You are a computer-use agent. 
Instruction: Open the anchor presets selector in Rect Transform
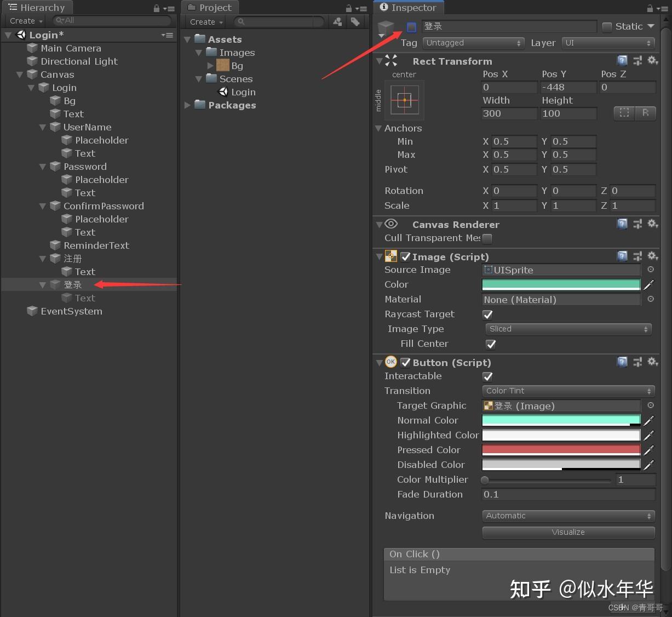[x=404, y=100]
